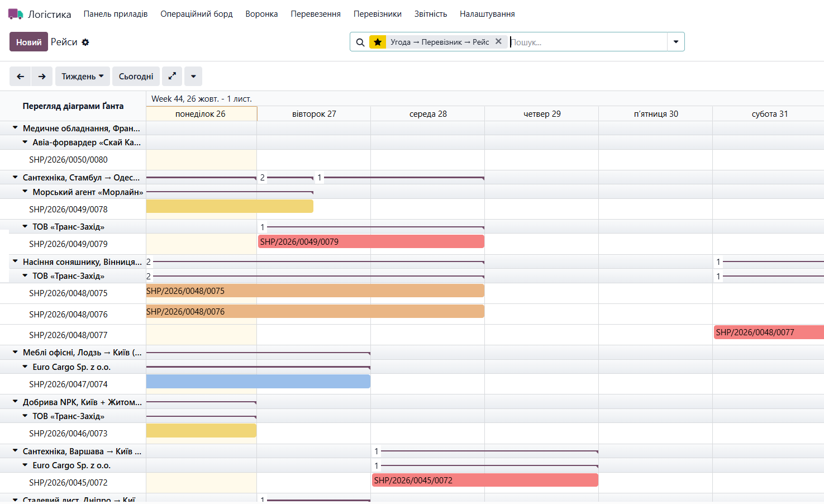The width and height of the screenshot is (824, 504).
Task: Select the red SHP/2026/0049/0079 Gantt bar
Action: click(x=371, y=241)
